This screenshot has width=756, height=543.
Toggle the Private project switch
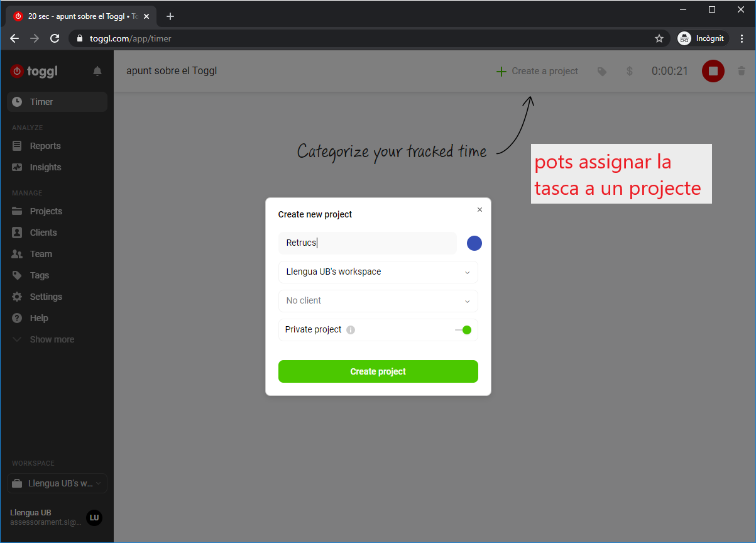point(464,330)
